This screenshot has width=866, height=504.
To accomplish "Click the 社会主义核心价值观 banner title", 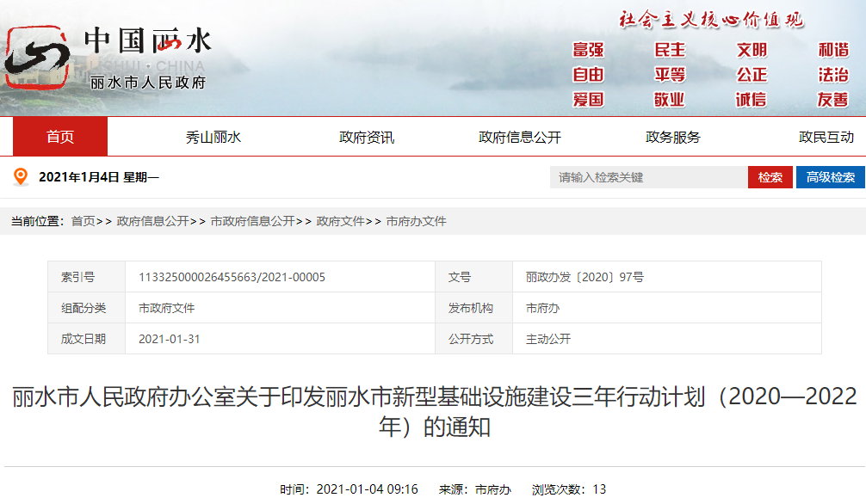I will [x=711, y=19].
